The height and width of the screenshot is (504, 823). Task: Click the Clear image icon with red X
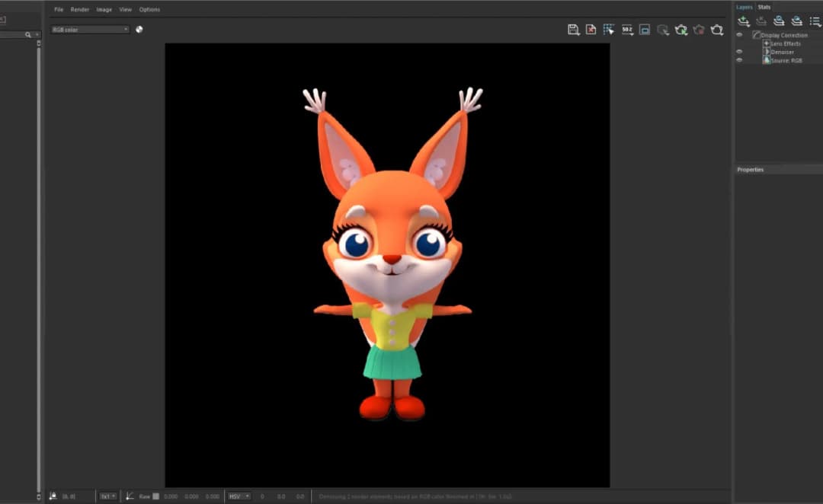(x=591, y=30)
